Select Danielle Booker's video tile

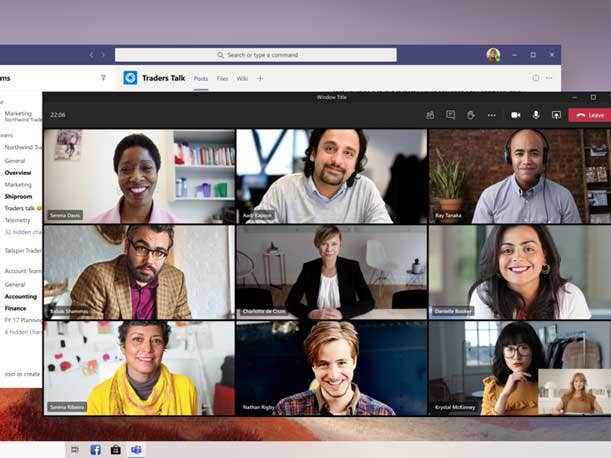[x=519, y=271]
